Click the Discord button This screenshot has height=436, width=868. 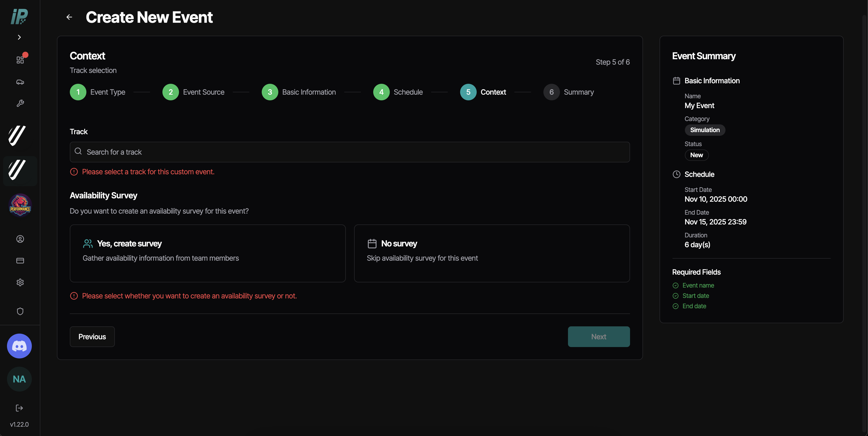[x=19, y=346]
